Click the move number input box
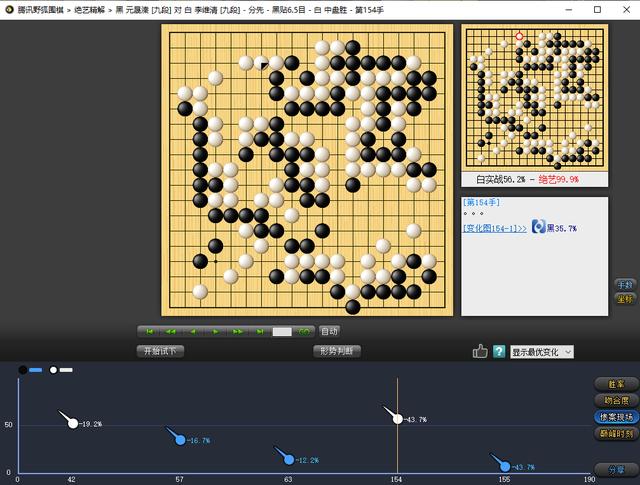The height and width of the screenshot is (485, 640). point(282,332)
